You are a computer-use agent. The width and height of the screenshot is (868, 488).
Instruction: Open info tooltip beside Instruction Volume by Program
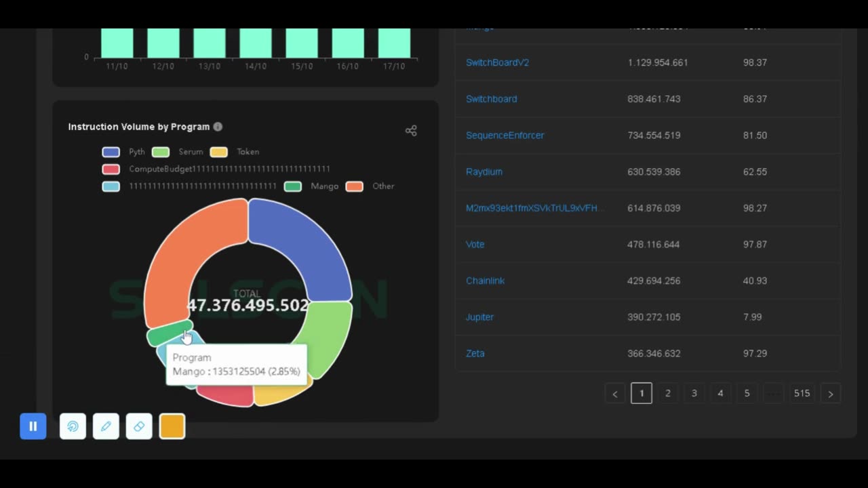click(218, 127)
